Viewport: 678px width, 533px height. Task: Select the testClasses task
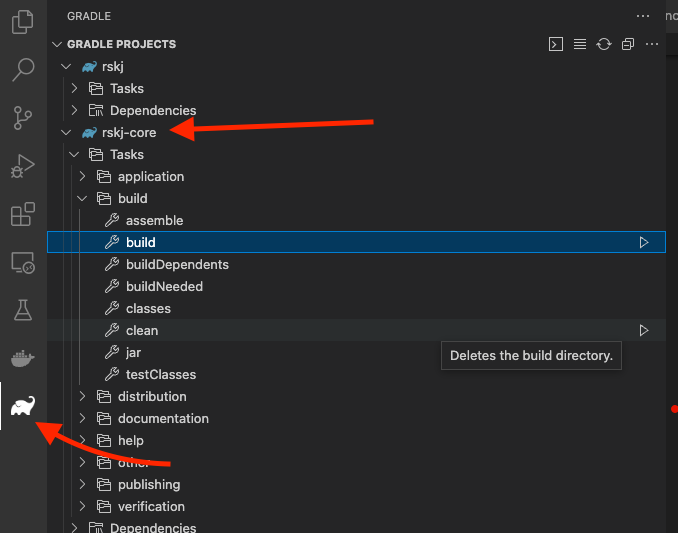[160, 374]
